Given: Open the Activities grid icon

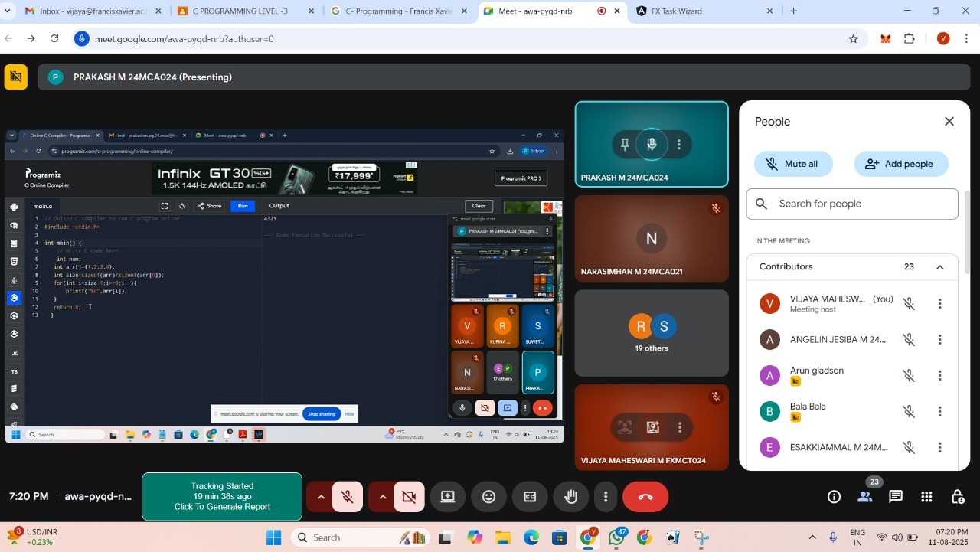Looking at the screenshot, I should point(926,497).
